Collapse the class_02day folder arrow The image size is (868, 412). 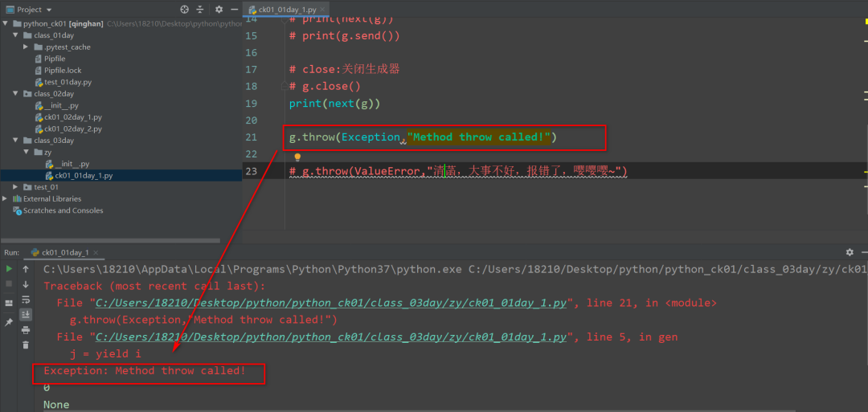[x=16, y=93]
